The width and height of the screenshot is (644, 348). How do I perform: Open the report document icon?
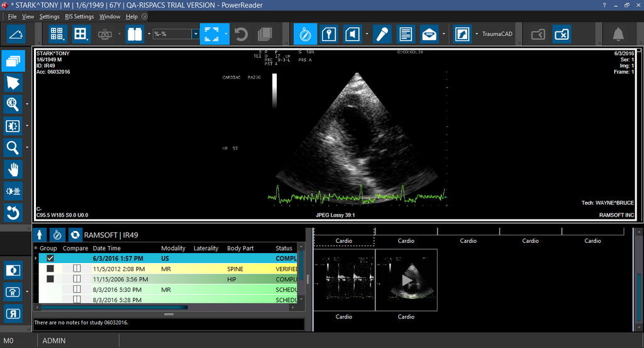coord(406,34)
